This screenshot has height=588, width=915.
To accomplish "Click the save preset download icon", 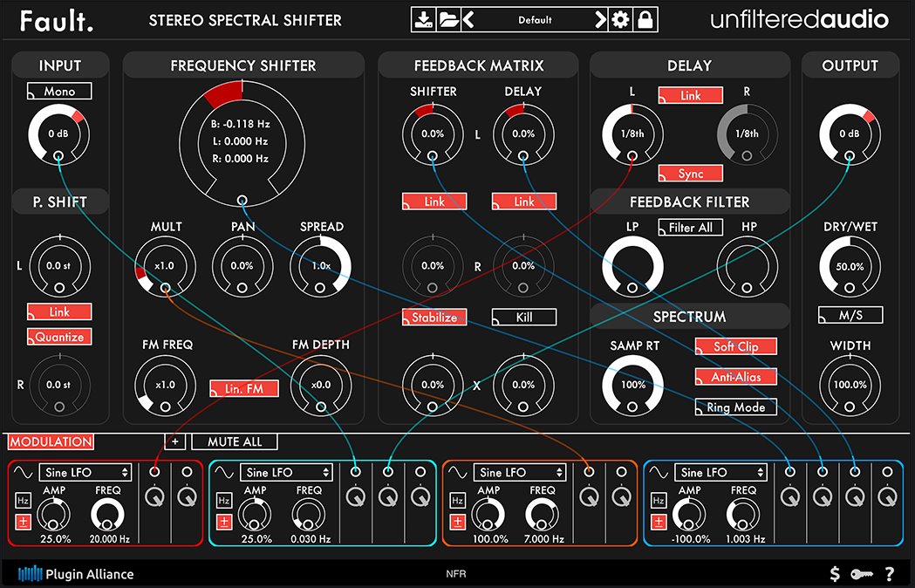I will tap(424, 20).
